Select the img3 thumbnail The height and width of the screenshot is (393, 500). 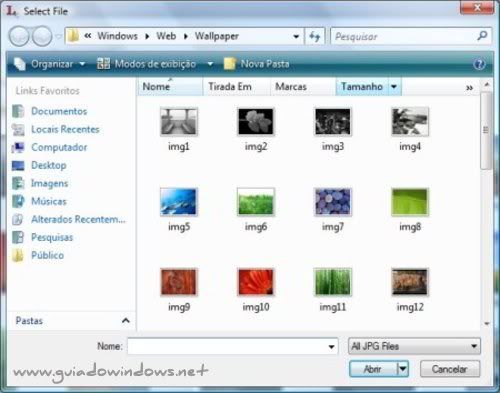[x=333, y=121]
